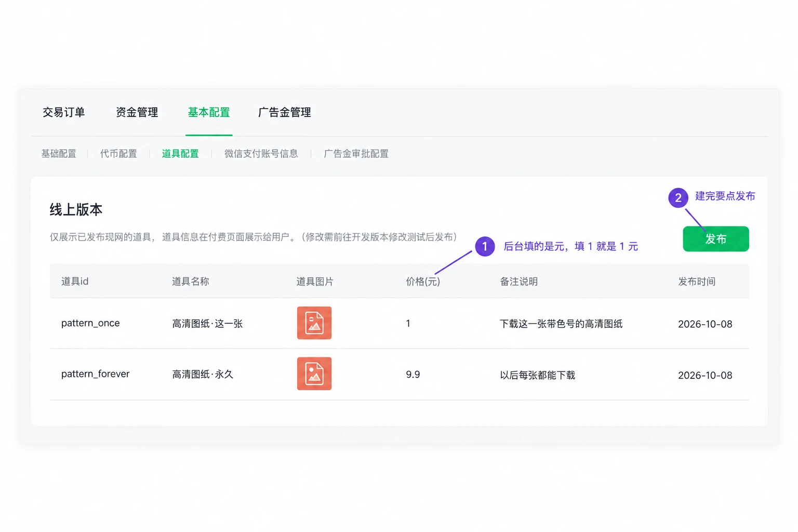Click the 道具名称 column header
Screen dimensions: 798x532
tap(191, 282)
